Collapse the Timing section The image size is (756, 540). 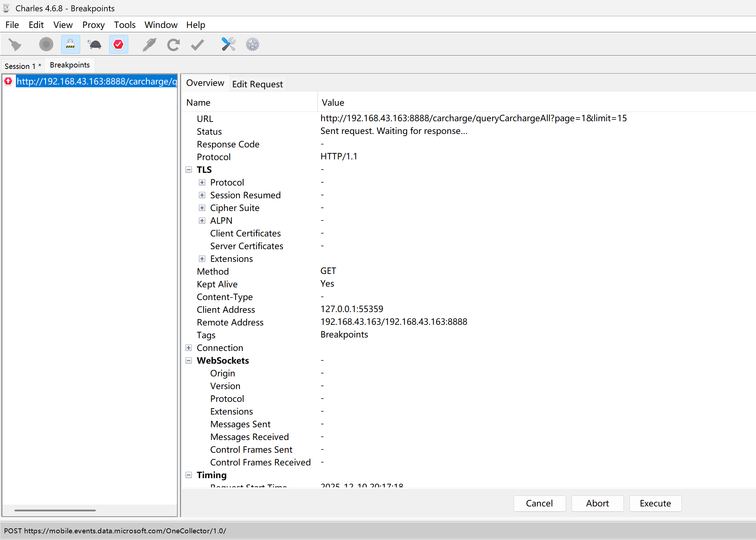189,475
